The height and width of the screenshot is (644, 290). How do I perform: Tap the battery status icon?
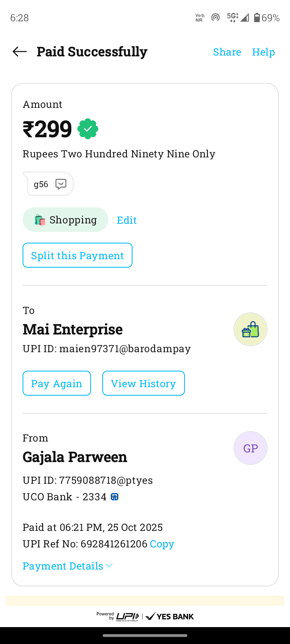click(257, 17)
